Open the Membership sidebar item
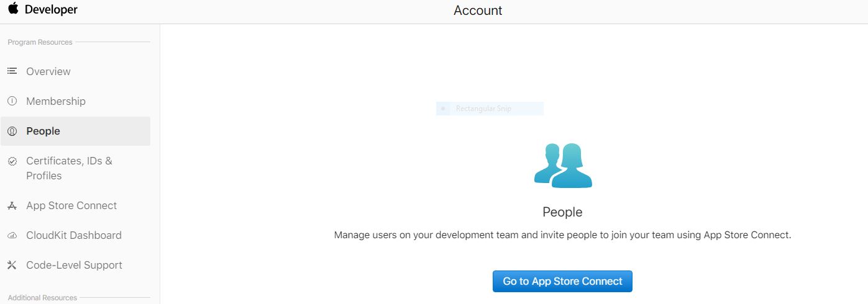Image resolution: width=868 pixels, height=304 pixels. [56, 101]
